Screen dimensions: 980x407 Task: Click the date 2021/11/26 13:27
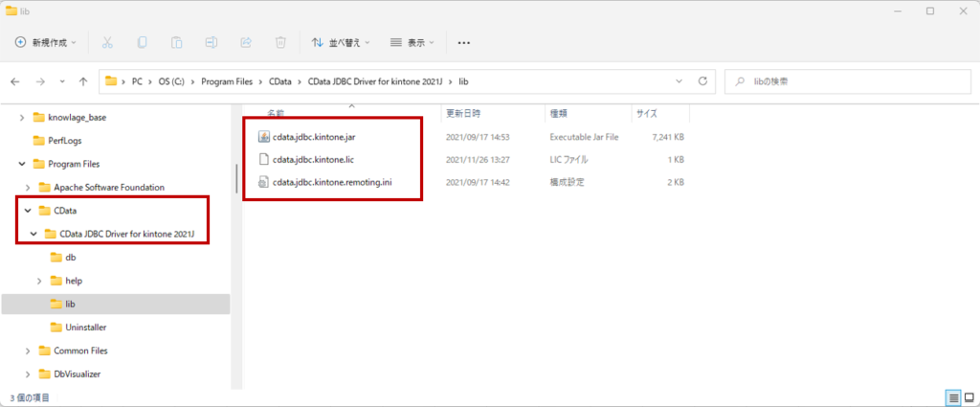point(478,159)
